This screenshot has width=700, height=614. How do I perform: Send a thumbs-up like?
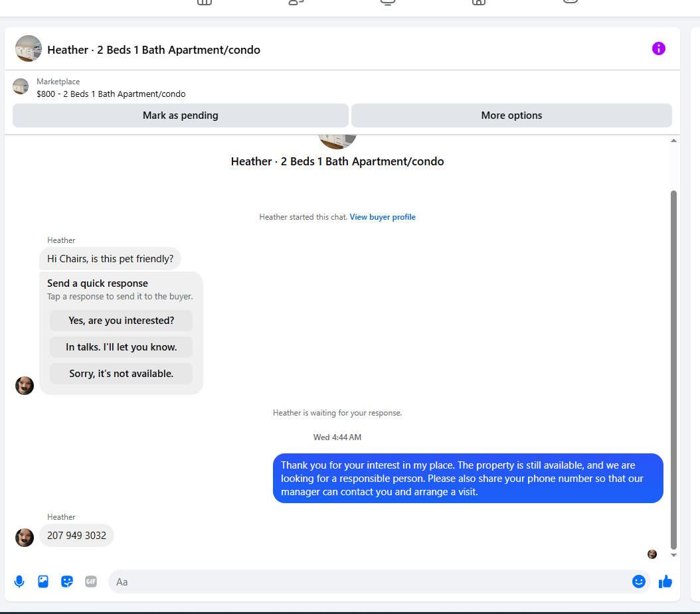(x=665, y=581)
